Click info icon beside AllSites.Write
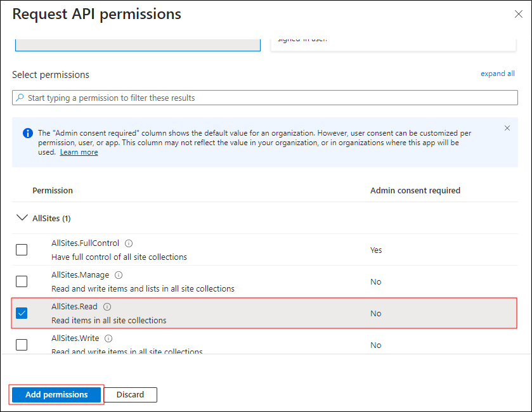This screenshot has width=532, height=412. (108, 338)
